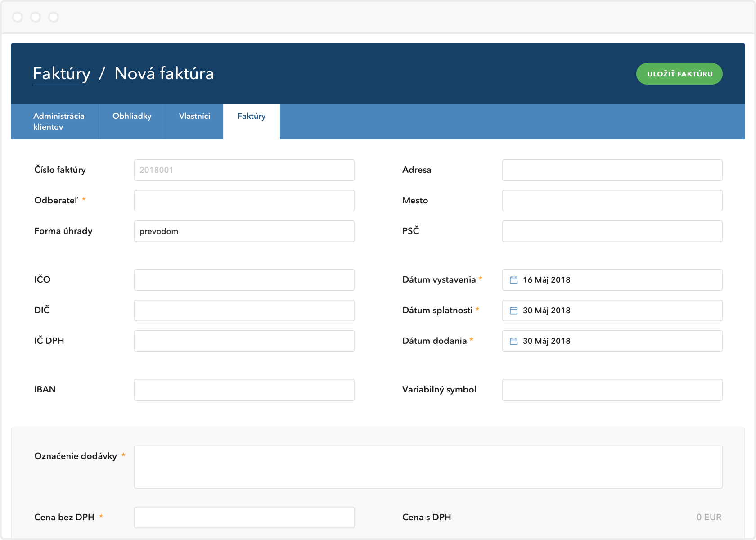
Task: Focus the Cena bez DPH field
Action: 244,517
